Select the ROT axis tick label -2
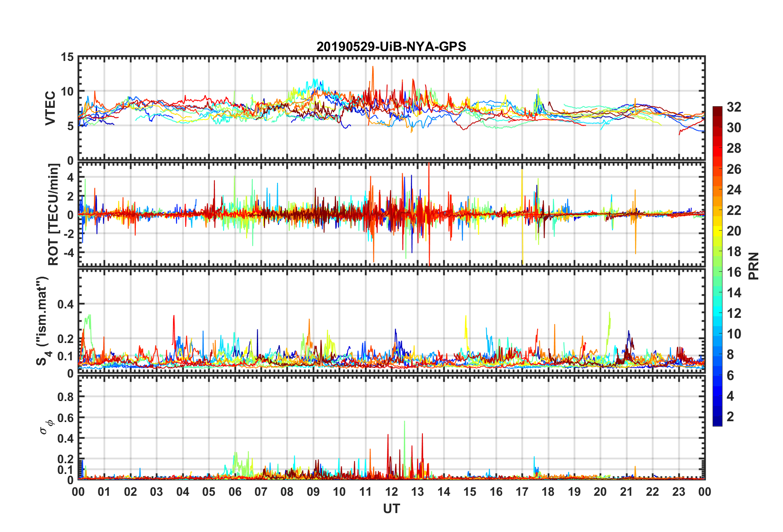The image size is (783, 532). coord(68,233)
